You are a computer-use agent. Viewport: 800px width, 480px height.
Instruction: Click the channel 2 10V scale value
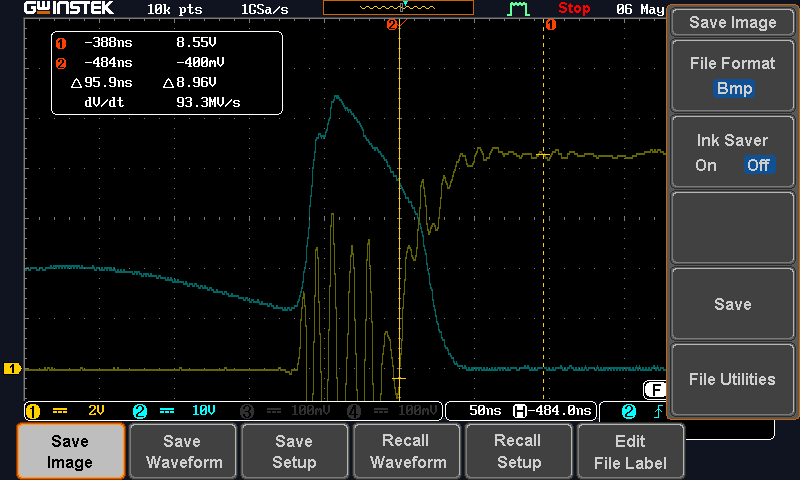[204, 411]
